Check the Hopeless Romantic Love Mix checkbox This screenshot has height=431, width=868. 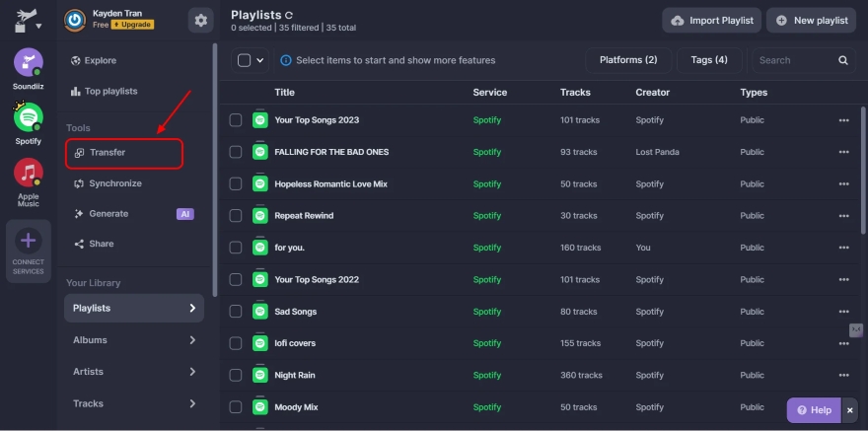coord(236,183)
